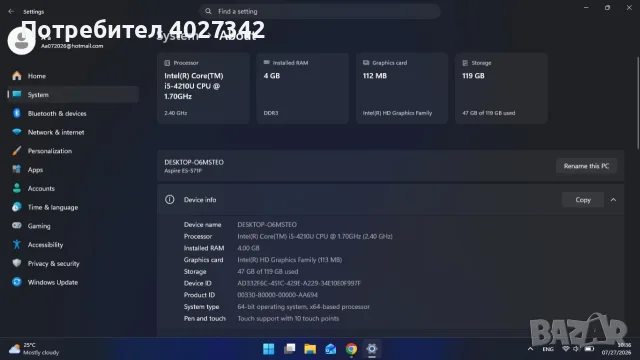This screenshot has width=640, height=360.
Task: Click the battery tray icon
Action: pyautogui.click(x=589, y=349)
